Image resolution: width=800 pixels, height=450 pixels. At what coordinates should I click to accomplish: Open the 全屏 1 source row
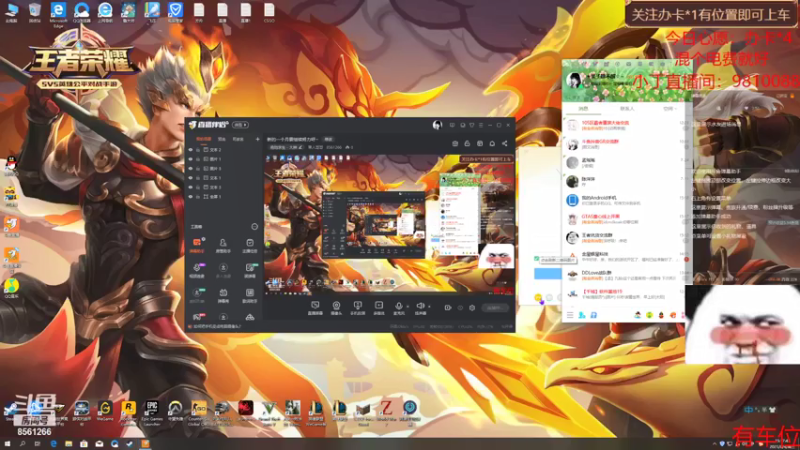223,196
